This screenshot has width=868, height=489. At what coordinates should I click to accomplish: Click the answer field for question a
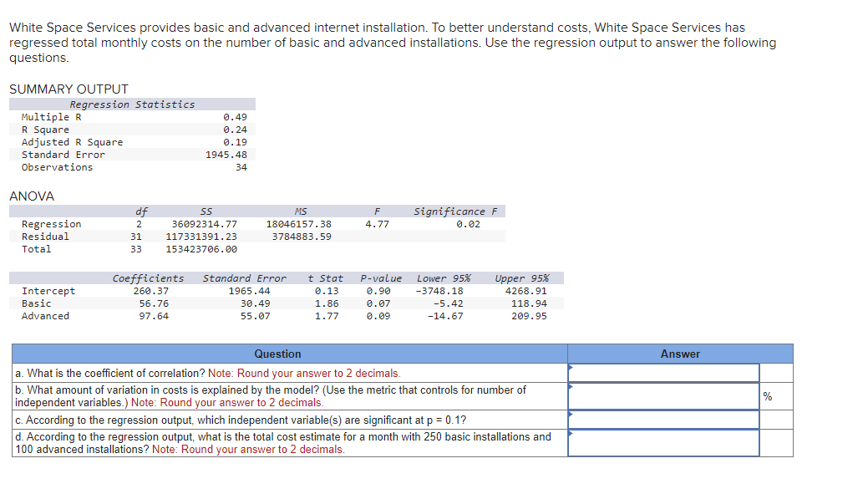pyautogui.click(x=663, y=373)
